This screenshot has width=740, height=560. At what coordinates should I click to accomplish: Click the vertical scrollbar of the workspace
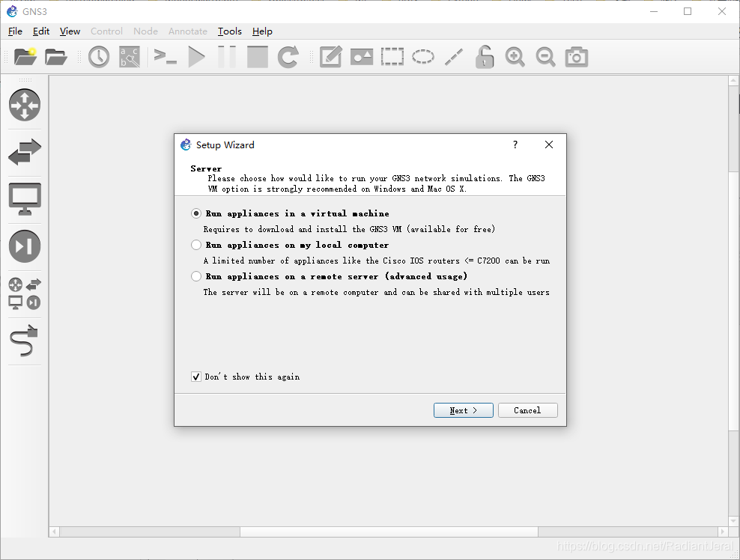(x=733, y=301)
